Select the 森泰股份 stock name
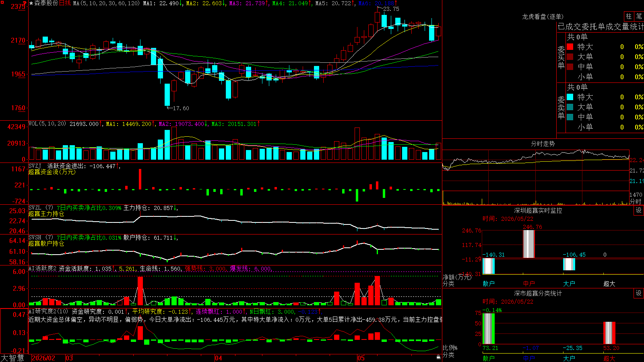Viewport: 644px width, 362px height. coord(46,3)
